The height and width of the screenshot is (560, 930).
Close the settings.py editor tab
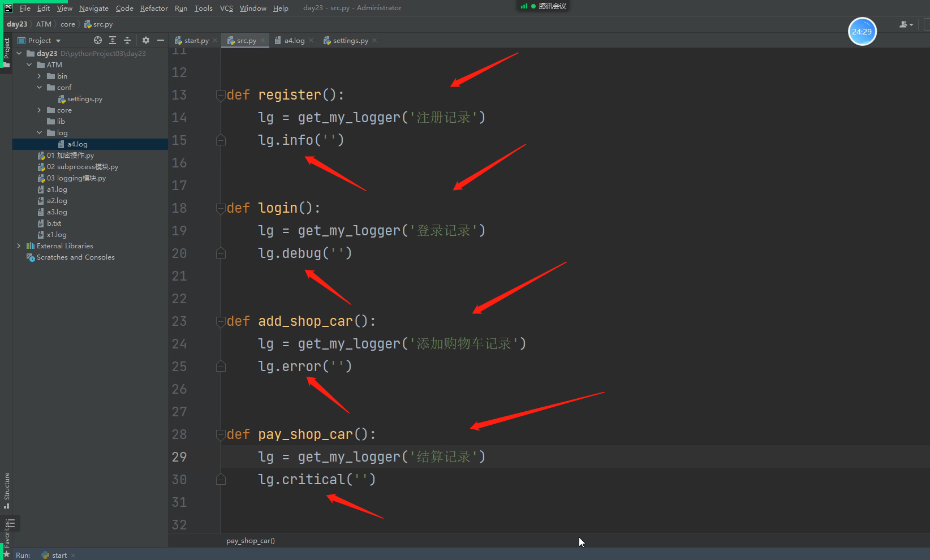(374, 41)
